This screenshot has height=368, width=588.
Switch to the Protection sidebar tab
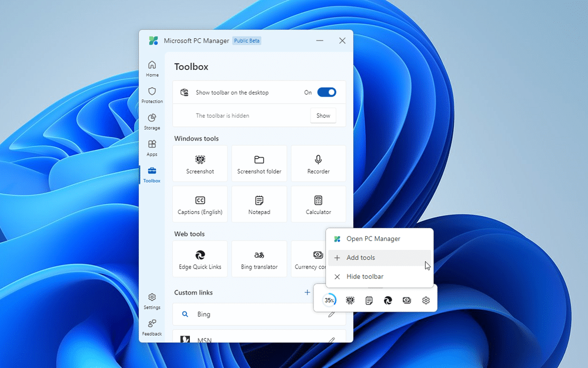152,95
